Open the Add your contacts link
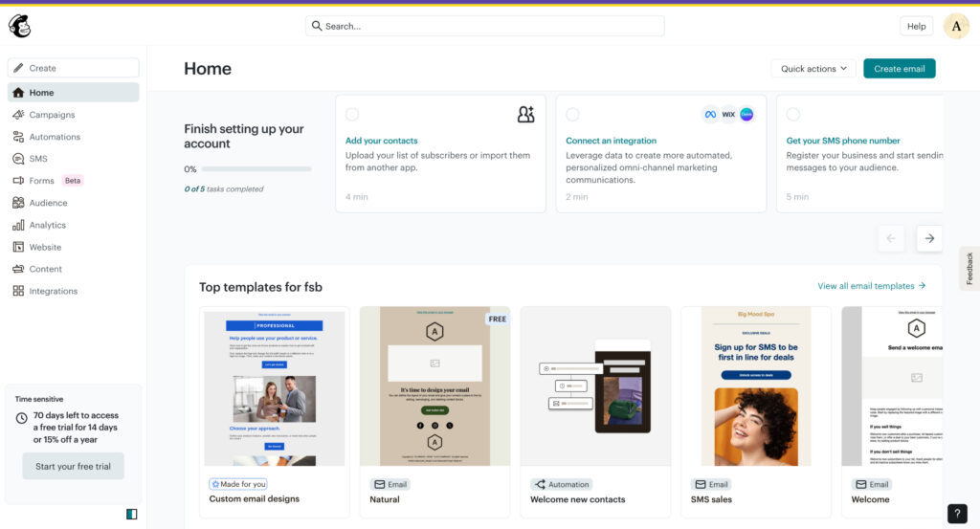 pyautogui.click(x=381, y=141)
